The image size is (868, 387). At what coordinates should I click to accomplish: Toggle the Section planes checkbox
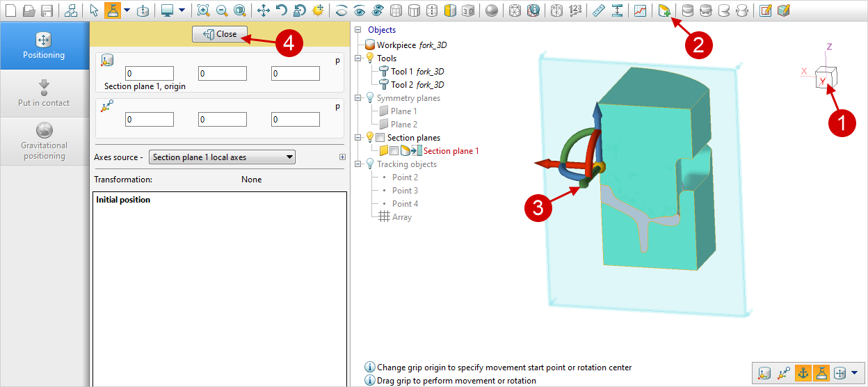point(380,138)
